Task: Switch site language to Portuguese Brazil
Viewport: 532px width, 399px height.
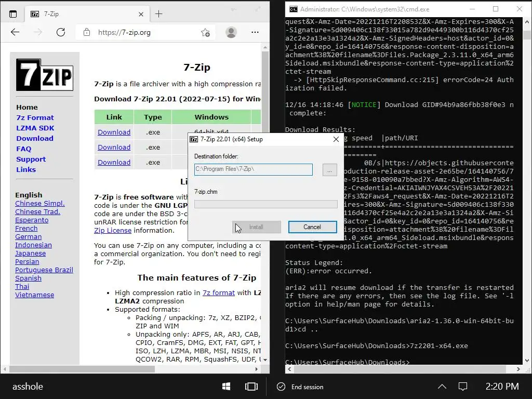Action: pos(44,270)
